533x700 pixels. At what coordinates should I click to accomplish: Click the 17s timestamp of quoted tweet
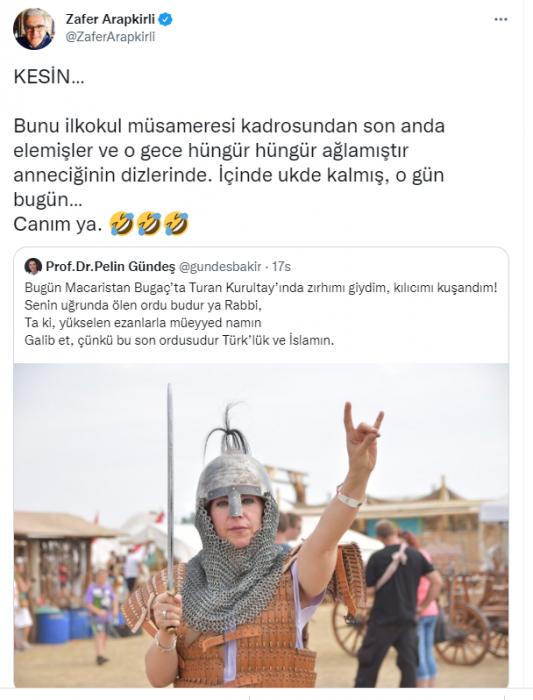pyautogui.click(x=281, y=267)
